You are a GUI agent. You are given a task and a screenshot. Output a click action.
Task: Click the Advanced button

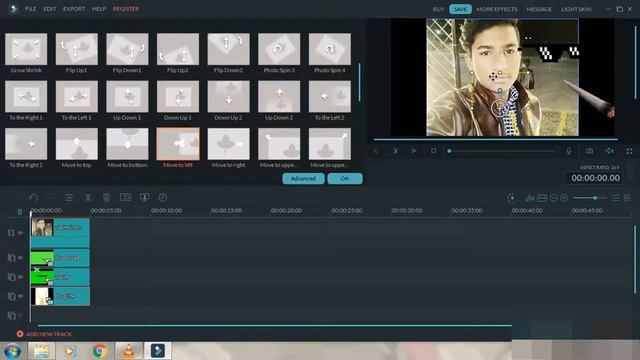point(303,179)
